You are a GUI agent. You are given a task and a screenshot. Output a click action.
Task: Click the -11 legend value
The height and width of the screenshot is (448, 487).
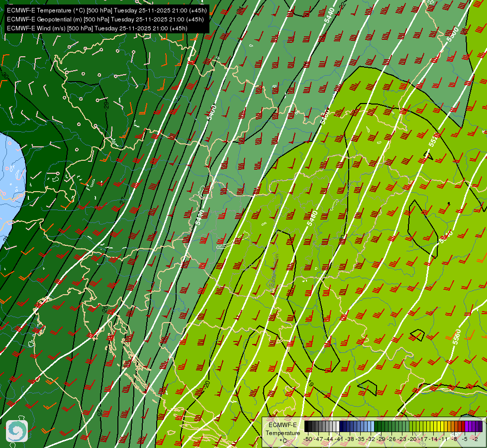tap(444, 439)
